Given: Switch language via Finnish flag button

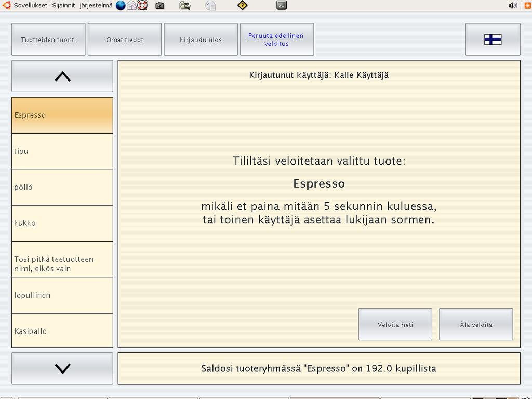Looking at the screenshot, I should [x=493, y=39].
